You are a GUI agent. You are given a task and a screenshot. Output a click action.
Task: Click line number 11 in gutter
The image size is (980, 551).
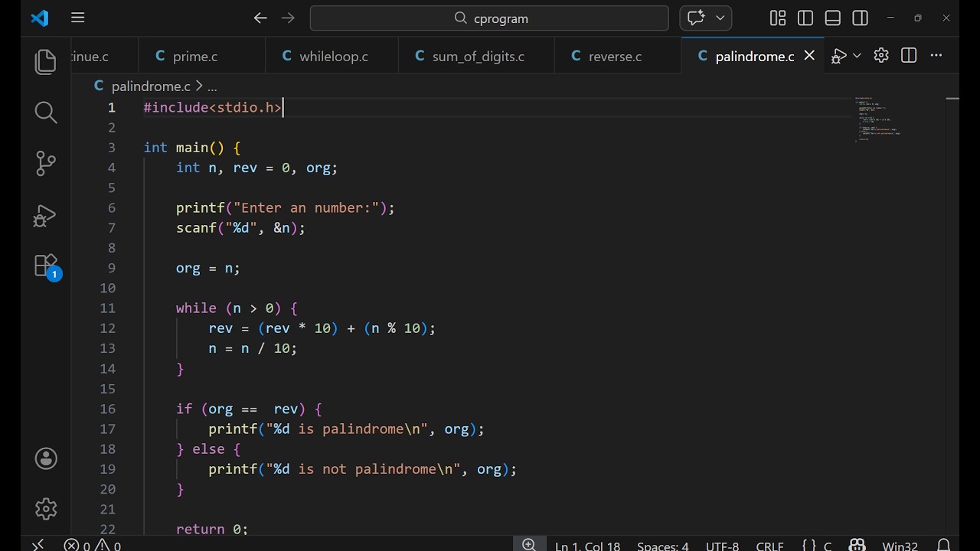(107, 308)
